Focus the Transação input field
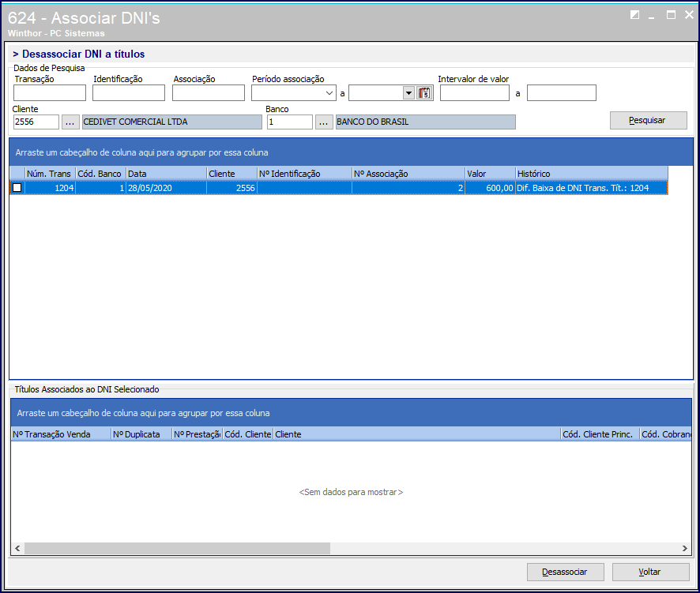 [x=50, y=93]
